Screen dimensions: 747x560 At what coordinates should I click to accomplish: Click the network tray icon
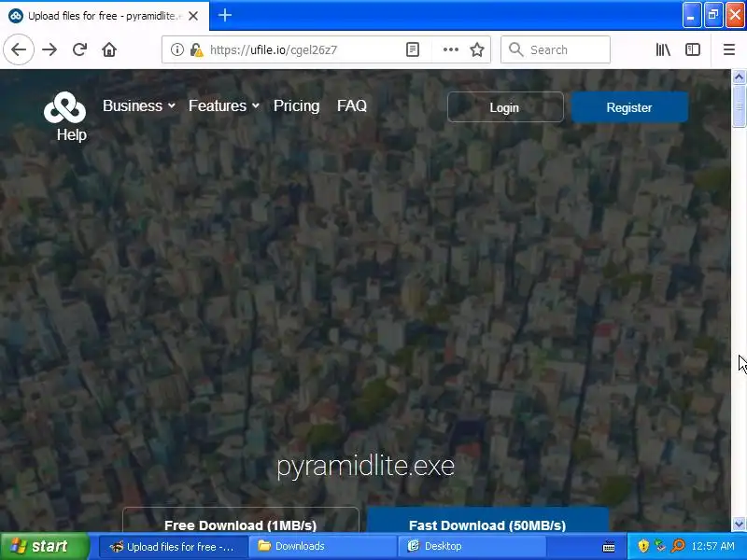tap(660, 546)
